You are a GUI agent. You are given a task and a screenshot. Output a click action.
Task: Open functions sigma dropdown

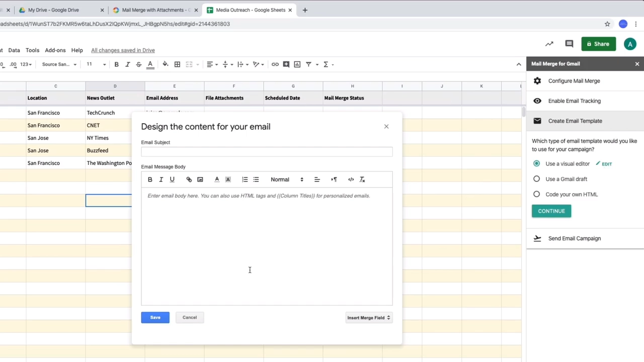pos(328,64)
